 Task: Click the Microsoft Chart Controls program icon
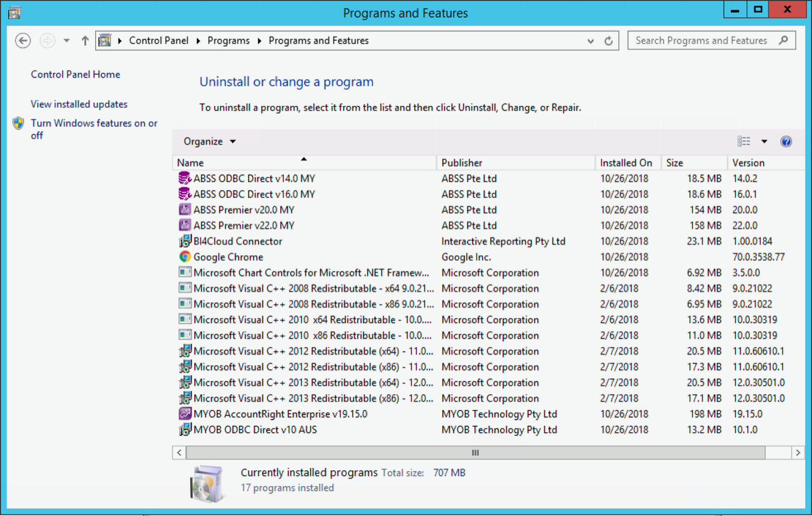pyautogui.click(x=185, y=272)
